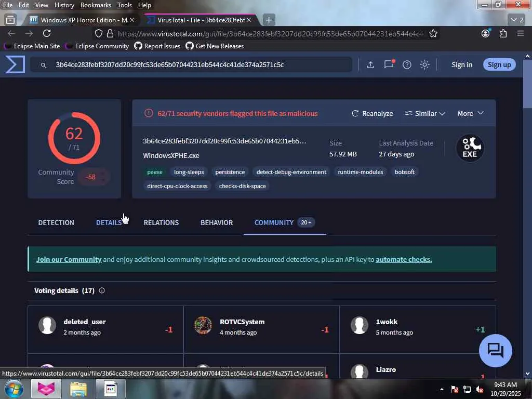Click the checks-disk-space tag
Image resolution: width=532 pixels, height=399 pixels.
242,186
